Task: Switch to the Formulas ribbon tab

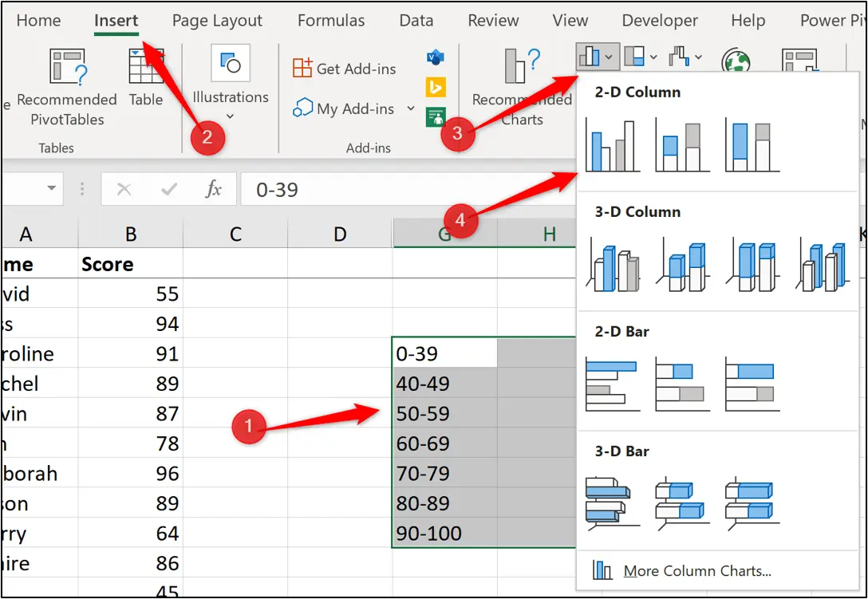Action: tap(331, 21)
